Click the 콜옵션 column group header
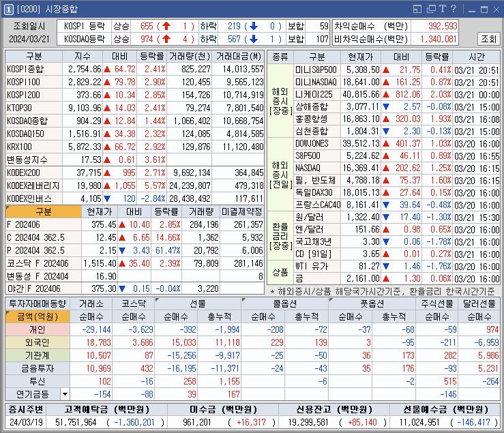This screenshot has width=504, height=433. 285,303
